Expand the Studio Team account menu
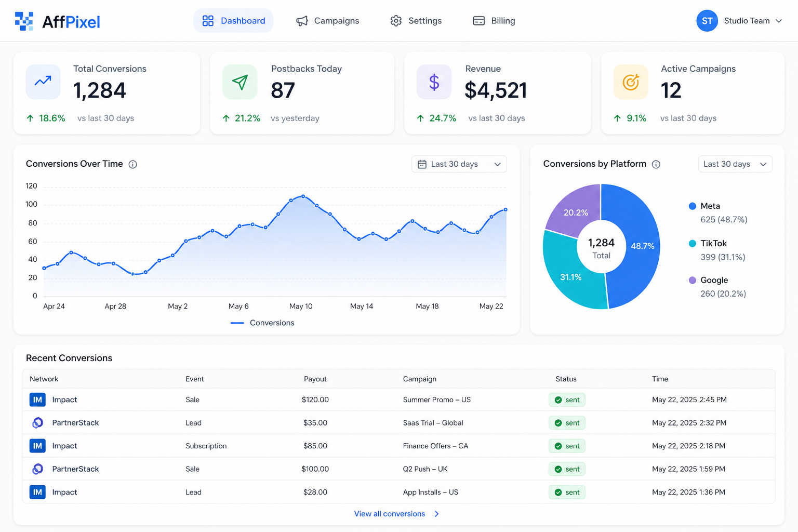Viewport: 798px width, 532px height. click(739, 21)
